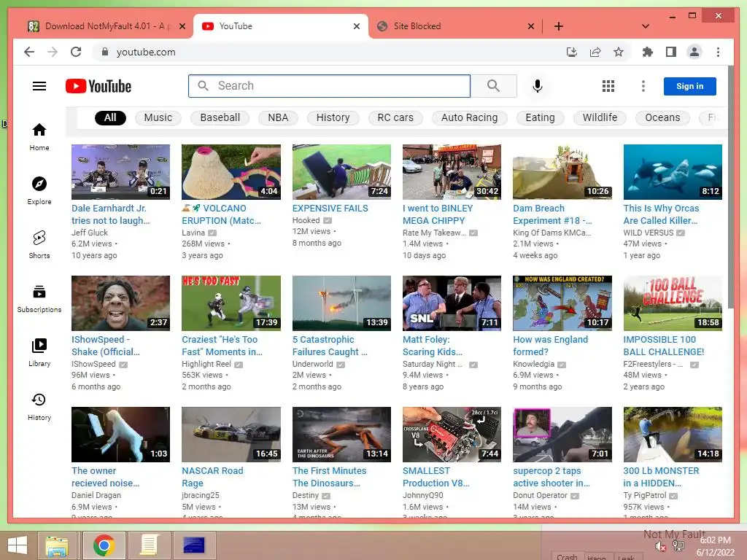This screenshot has width=747, height=560.
Task: Open the YouTube apps grid
Action: (x=608, y=86)
